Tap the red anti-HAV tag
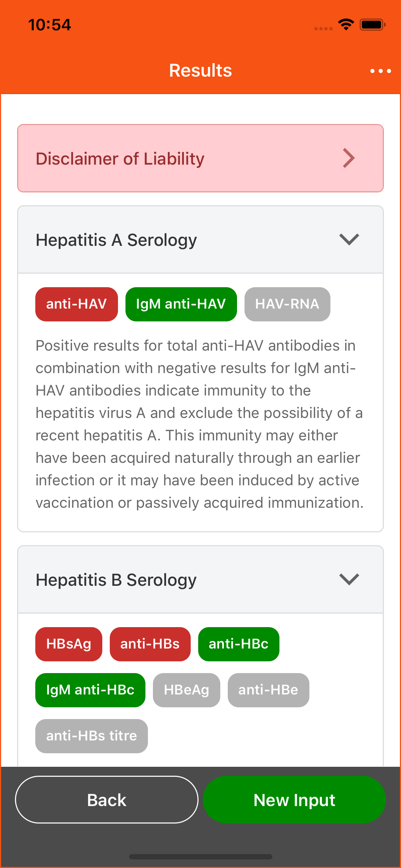401x868 pixels. click(x=76, y=304)
